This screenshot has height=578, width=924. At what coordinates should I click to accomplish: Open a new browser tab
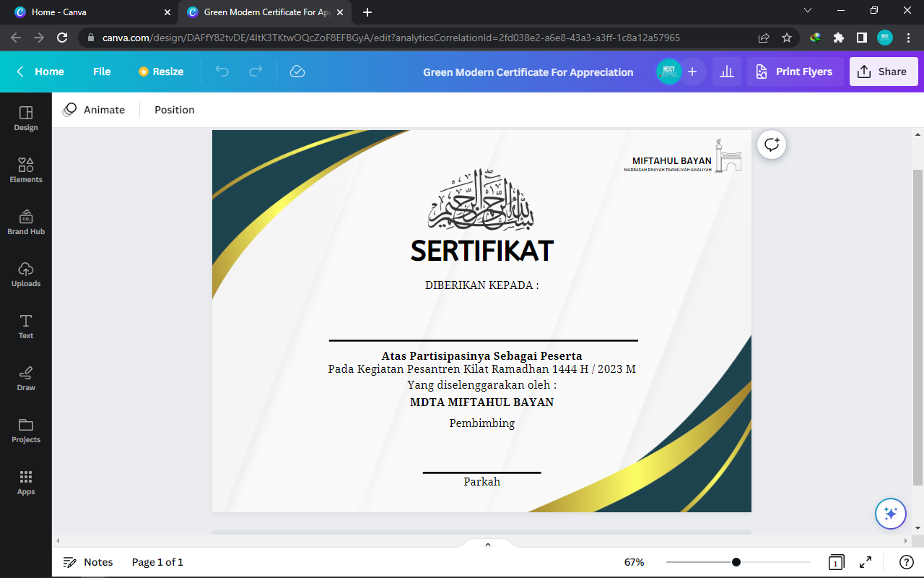[x=367, y=12]
